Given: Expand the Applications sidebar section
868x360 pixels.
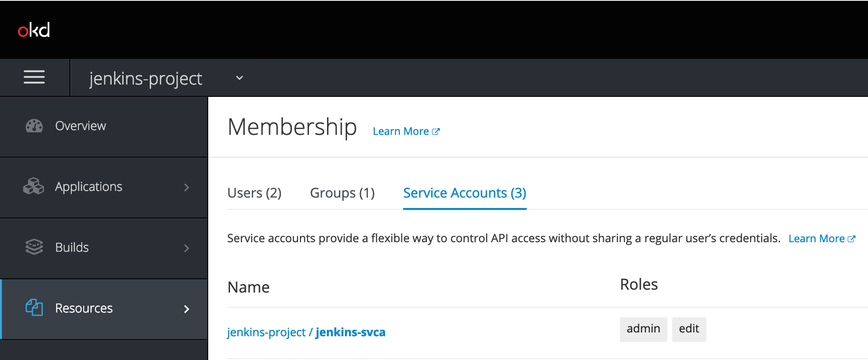Looking at the screenshot, I should pyautogui.click(x=186, y=187).
